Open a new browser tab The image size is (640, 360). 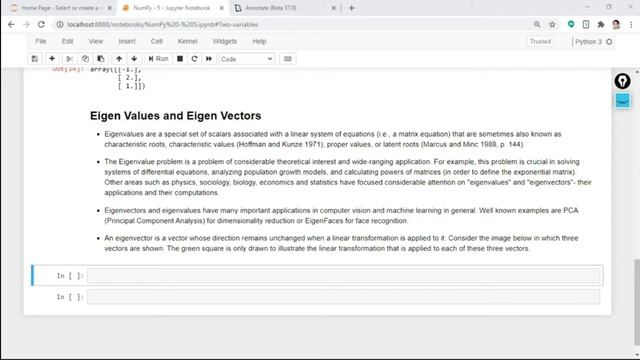click(351, 8)
